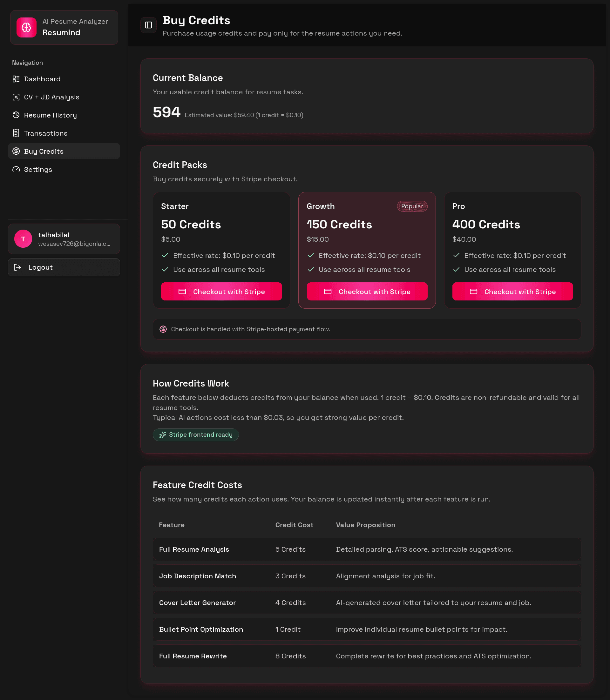
Task: Click the $40.00 Pro price
Action: [464, 239]
